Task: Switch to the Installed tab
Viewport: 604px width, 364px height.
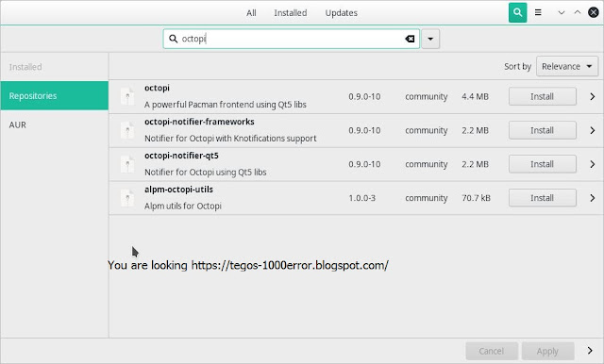Action: (x=291, y=12)
